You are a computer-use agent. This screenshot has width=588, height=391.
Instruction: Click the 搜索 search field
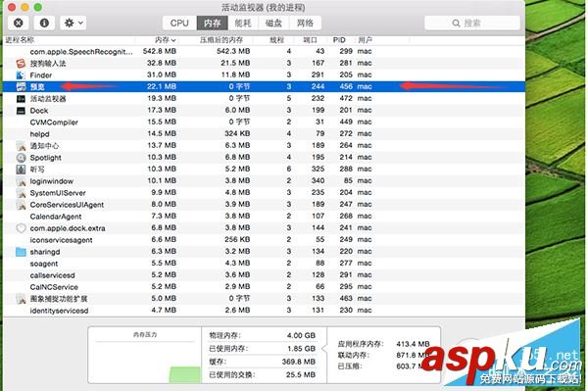(x=472, y=24)
